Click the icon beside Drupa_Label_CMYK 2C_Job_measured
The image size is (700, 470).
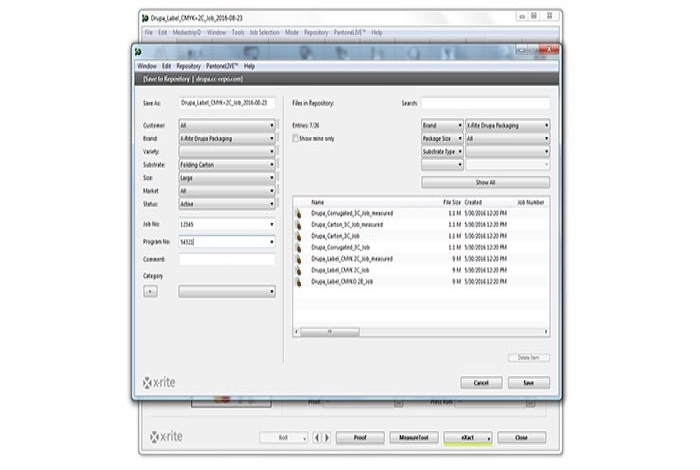click(x=299, y=259)
